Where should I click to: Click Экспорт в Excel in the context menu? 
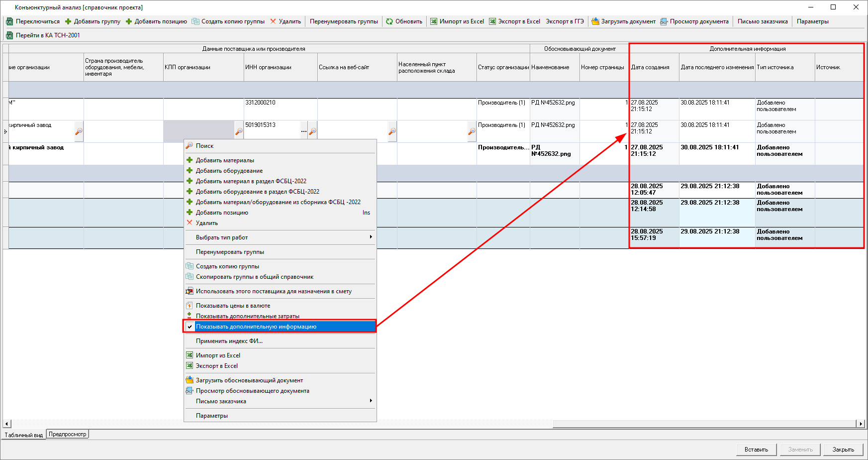pos(280,366)
